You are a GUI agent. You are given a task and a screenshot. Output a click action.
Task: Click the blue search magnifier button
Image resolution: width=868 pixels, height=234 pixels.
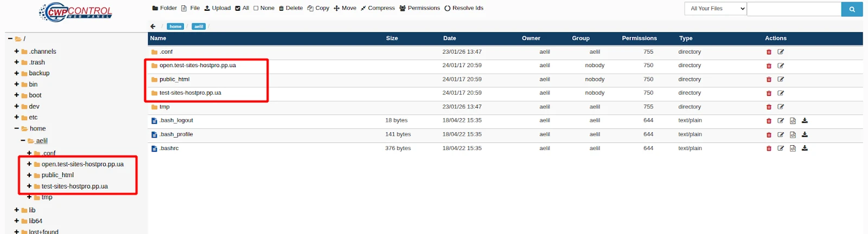click(x=852, y=9)
